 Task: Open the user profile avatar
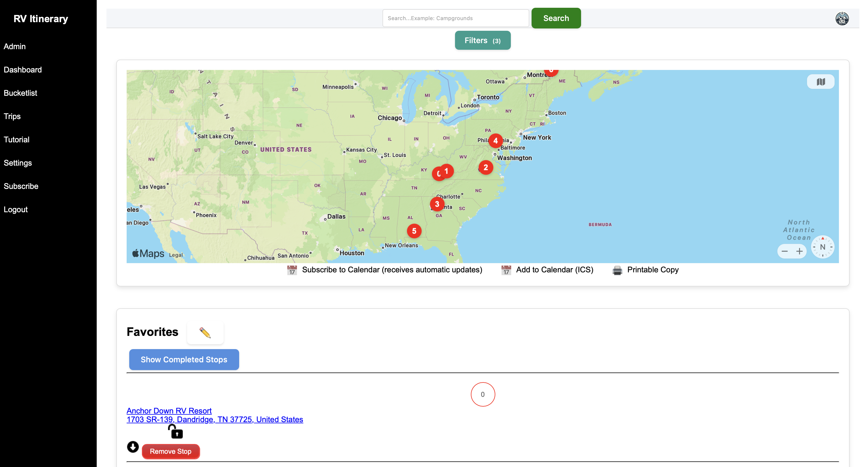pos(842,18)
